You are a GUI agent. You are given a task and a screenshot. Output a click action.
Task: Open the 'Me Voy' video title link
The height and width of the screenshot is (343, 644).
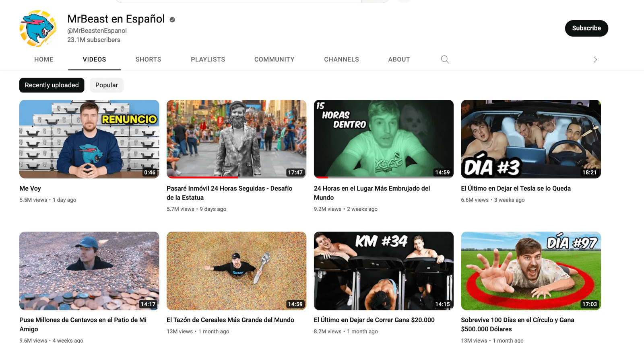(x=30, y=188)
